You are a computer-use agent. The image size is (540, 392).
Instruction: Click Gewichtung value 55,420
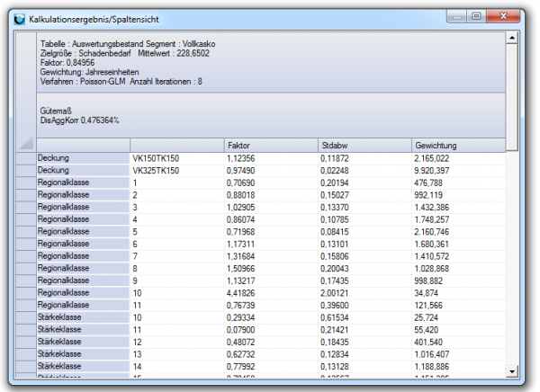pyautogui.click(x=426, y=330)
